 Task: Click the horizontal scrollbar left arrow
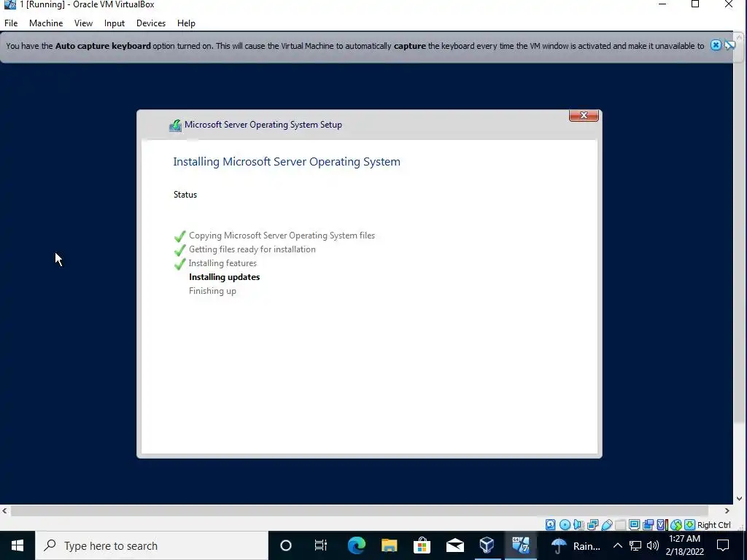4,510
